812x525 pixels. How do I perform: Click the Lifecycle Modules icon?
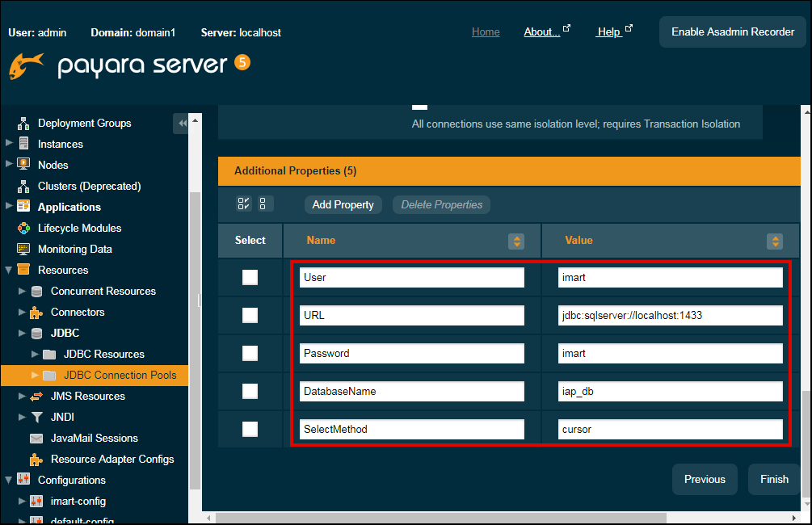click(x=23, y=228)
